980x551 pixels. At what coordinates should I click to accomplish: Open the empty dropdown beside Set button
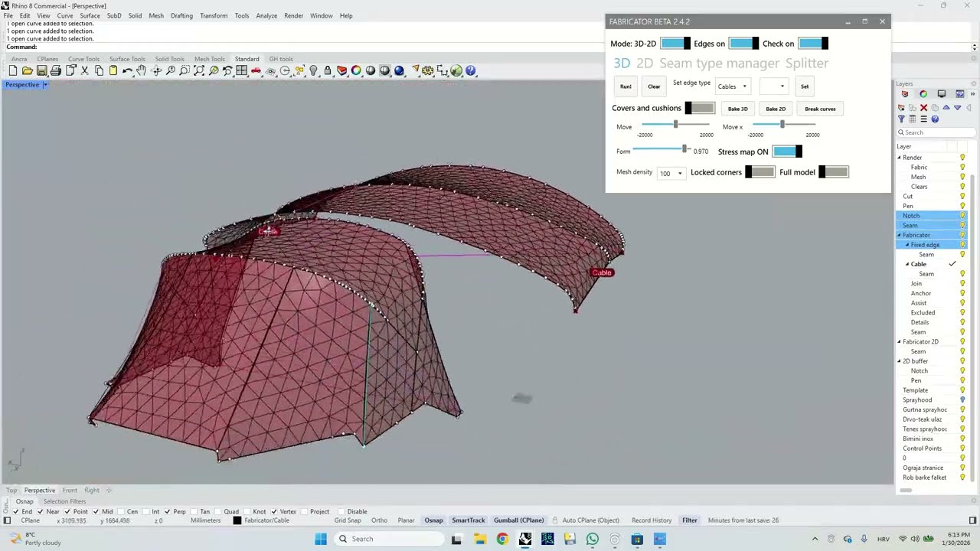(773, 86)
